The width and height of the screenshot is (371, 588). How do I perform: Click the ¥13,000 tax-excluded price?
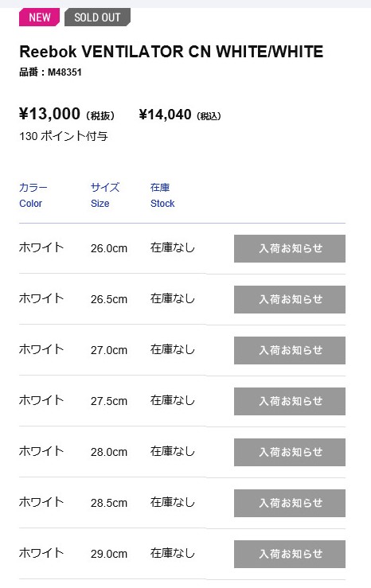(x=67, y=114)
